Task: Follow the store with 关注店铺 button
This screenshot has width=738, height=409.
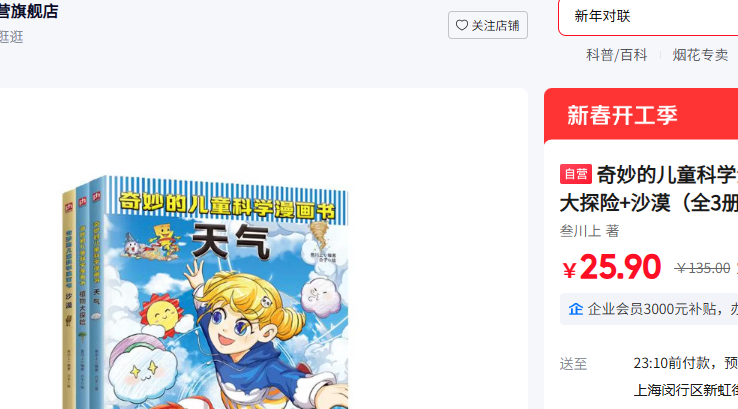Action: point(488,25)
